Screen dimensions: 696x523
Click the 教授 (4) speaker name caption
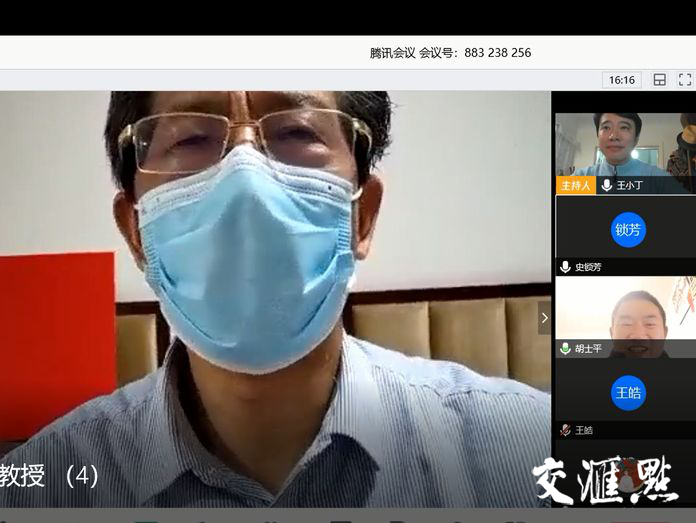pyautogui.click(x=49, y=476)
